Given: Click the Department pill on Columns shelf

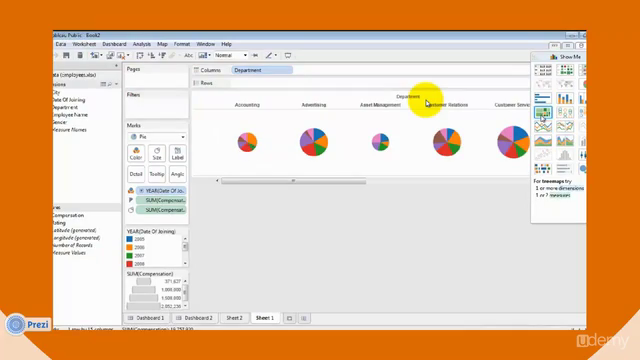Looking at the screenshot, I should (262, 70).
